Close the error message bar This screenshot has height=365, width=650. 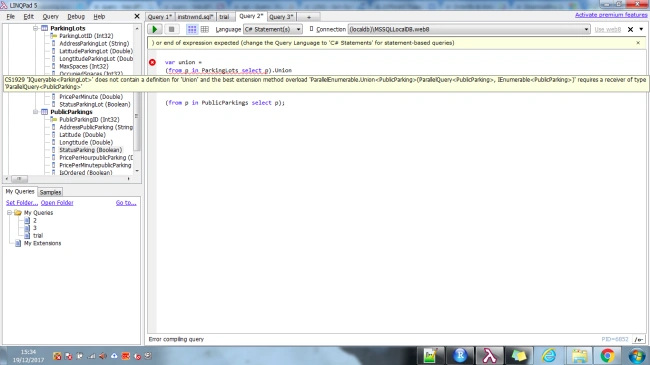tap(638, 43)
